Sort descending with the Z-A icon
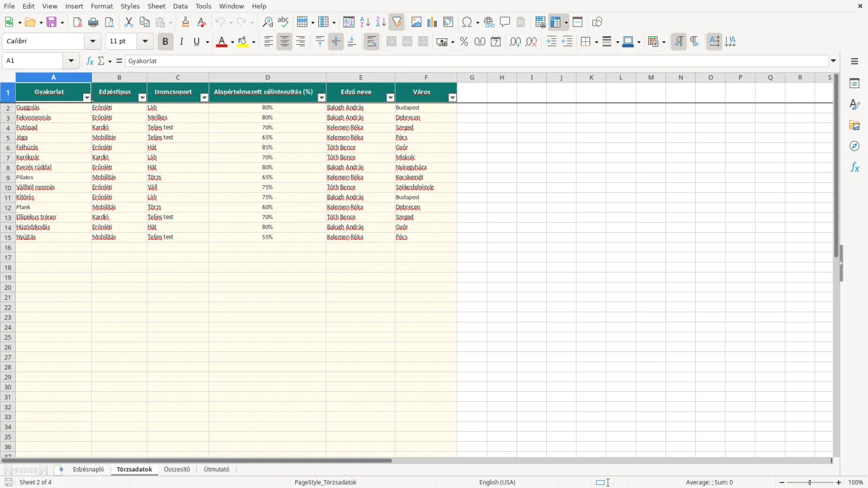868x488 pixels. (x=380, y=22)
